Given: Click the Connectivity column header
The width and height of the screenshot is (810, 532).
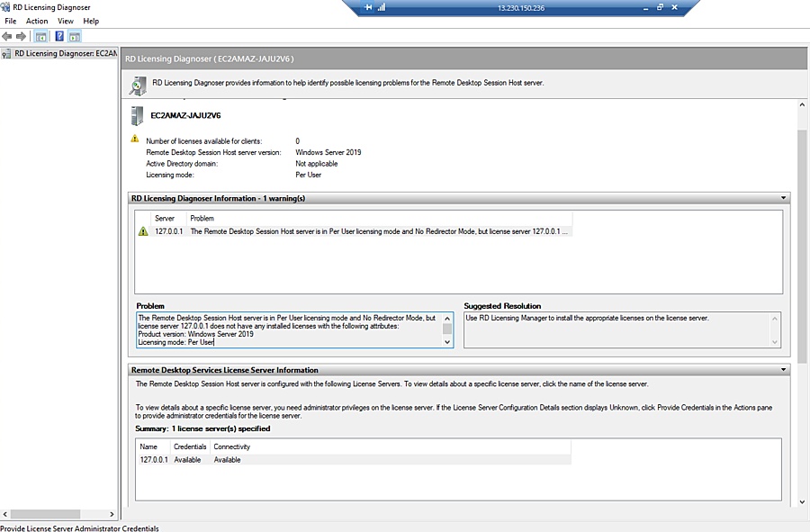Looking at the screenshot, I should pyautogui.click(x=231, y=446).
